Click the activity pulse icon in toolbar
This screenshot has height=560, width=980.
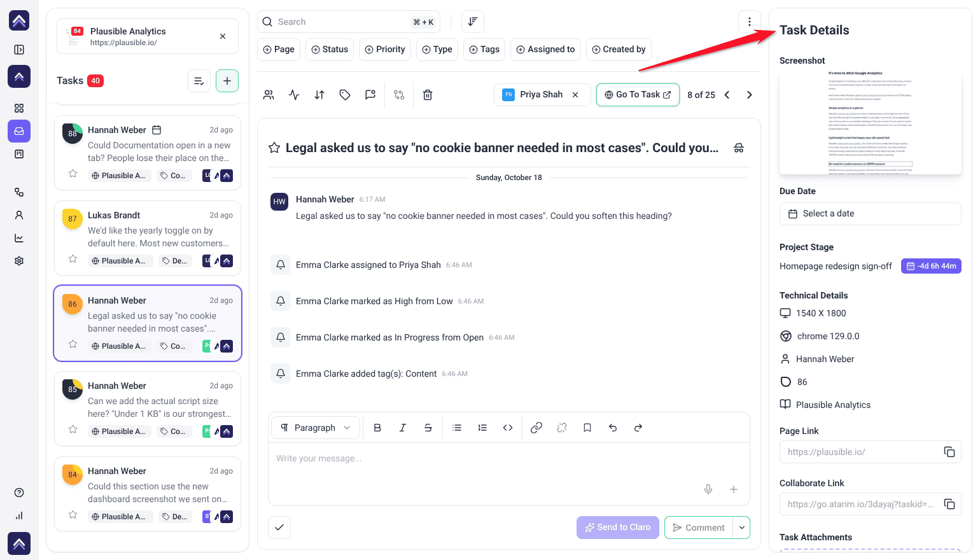[x=294, y=95]
